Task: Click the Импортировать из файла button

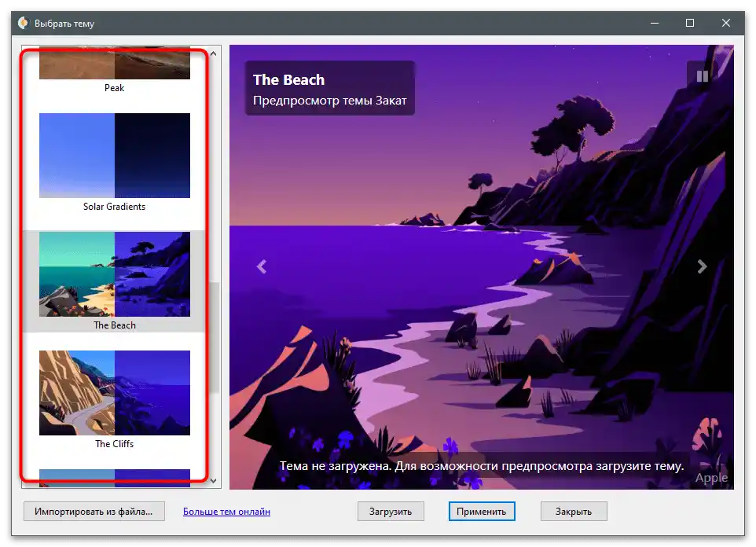Action: (x=94, y=512)
